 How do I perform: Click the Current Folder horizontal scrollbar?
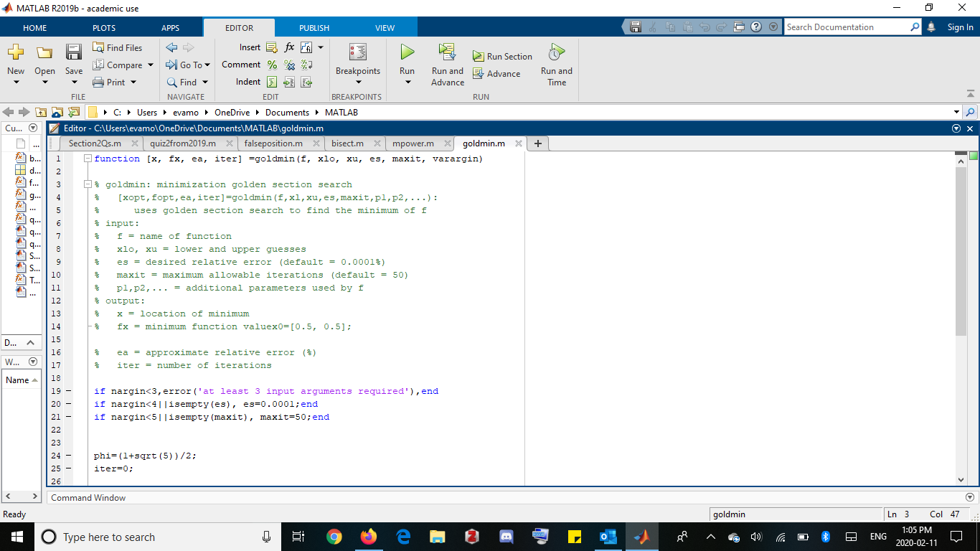22,496
